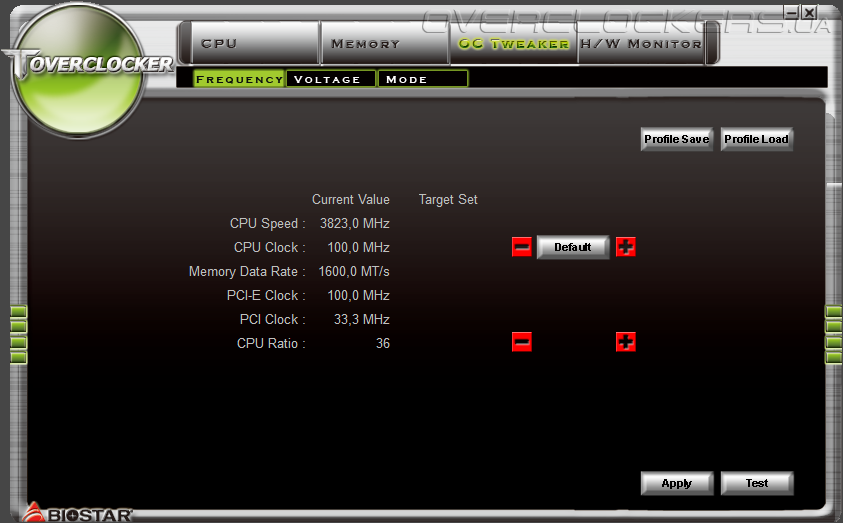Click the PCI Clock value 33,3 MHz
The image size is (843, 523).
click(362, 319)
